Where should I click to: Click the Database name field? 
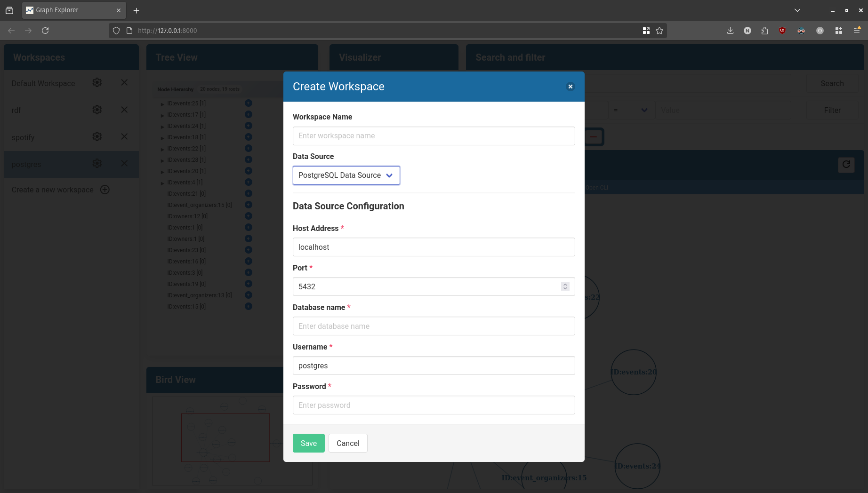(434, 326)
